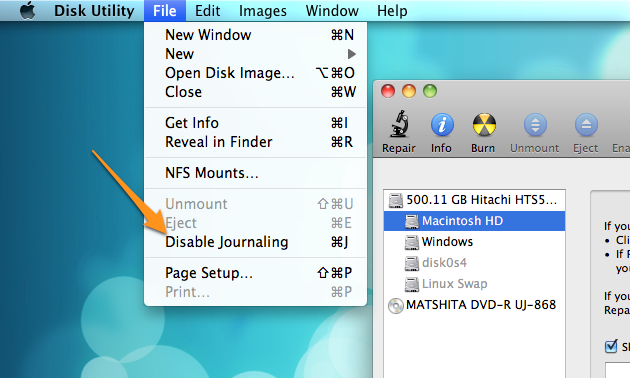
Task: Open the Info toolbar icon
Action: pyautogui.click(x=442, y=125)
